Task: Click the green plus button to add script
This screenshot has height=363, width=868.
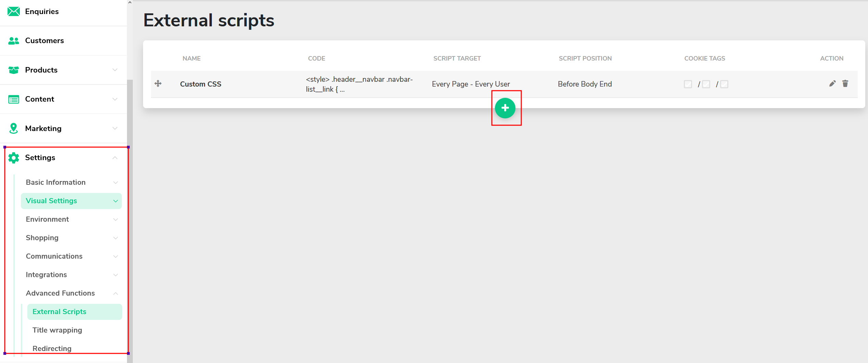Action: point(506,108)
